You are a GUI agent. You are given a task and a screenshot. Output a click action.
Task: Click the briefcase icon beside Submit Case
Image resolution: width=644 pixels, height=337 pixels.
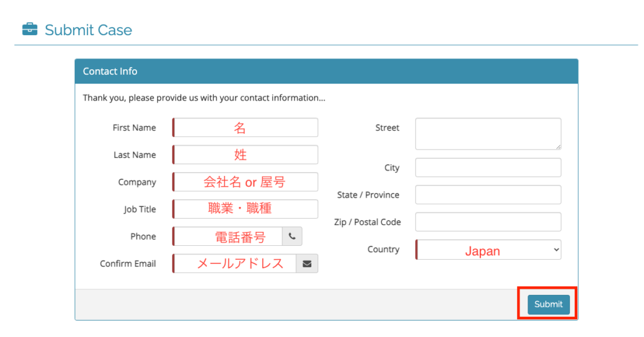point(29,30)
